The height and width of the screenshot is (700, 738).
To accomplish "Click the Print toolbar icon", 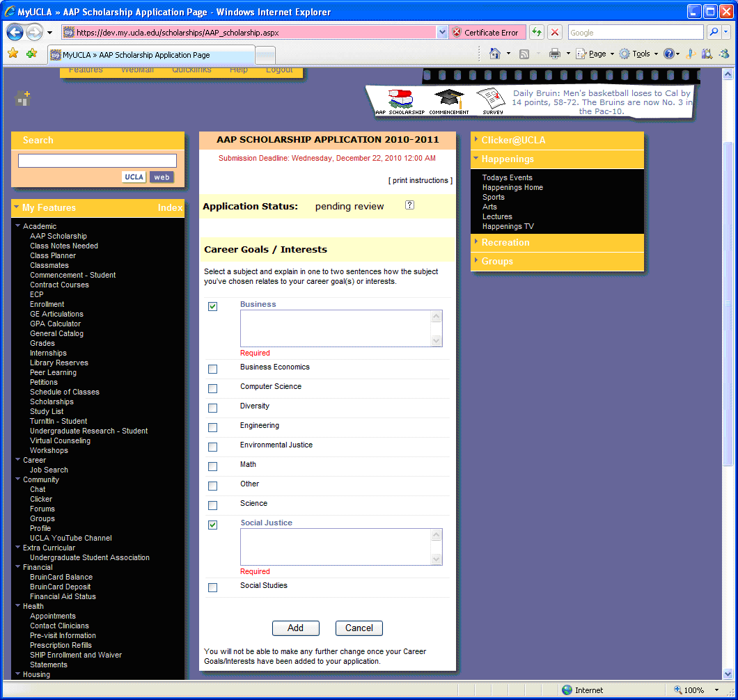I will [555, 54].
